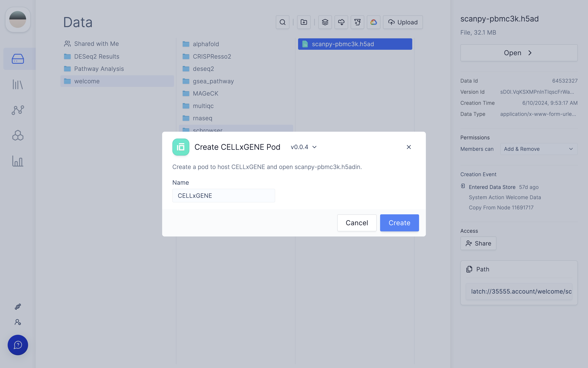Click the user avatar at top left
The height and width of the screenshot is (368, 588).
pos(18,19)
